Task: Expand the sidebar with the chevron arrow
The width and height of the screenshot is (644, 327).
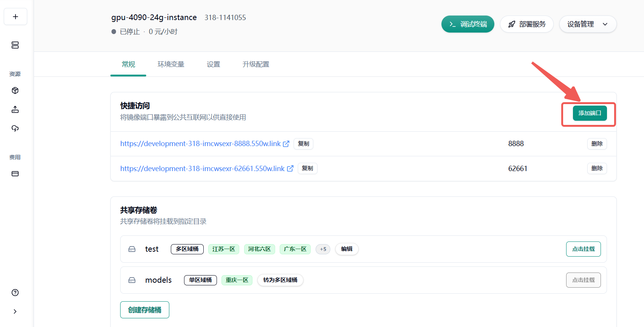Action: (15, 311)
